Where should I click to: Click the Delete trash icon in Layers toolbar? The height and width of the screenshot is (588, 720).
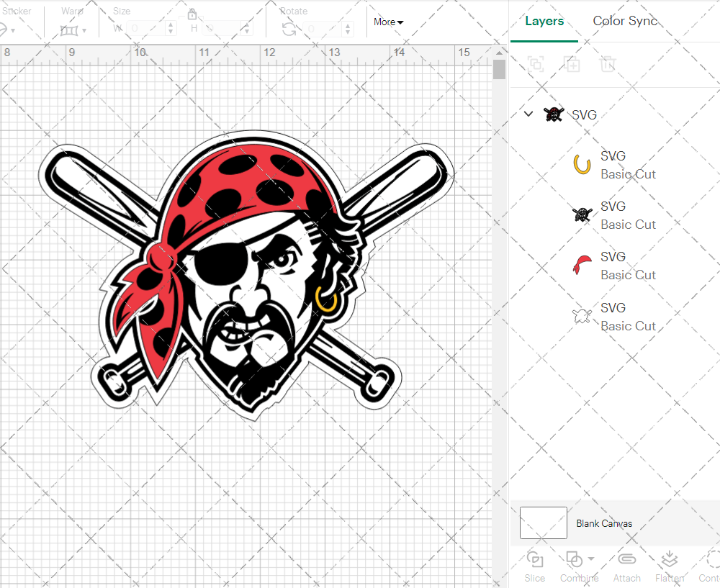608,64
